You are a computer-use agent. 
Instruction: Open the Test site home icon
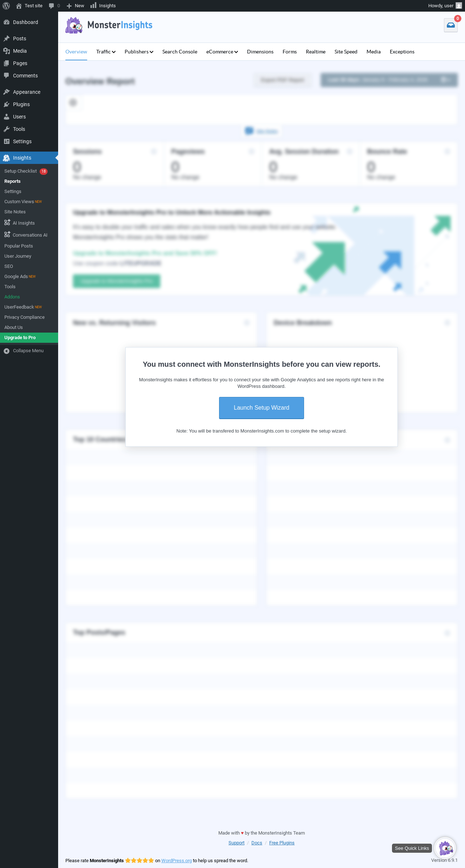[x=19, y=6]
